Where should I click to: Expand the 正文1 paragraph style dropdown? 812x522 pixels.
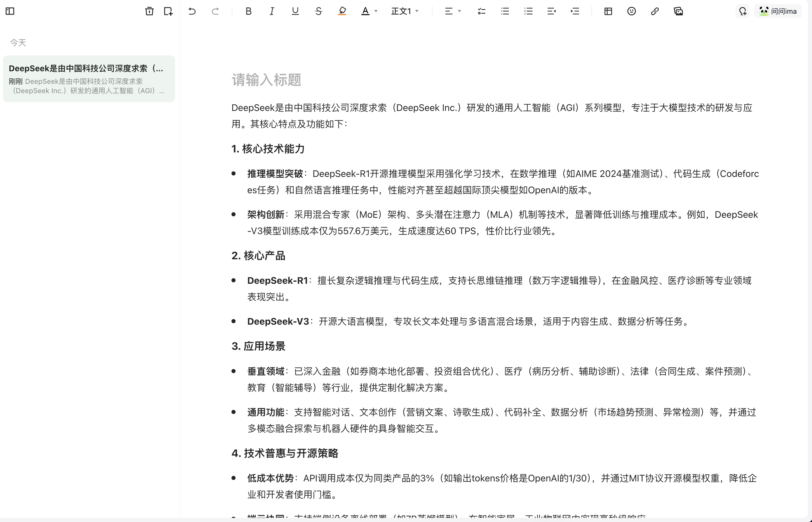point(405,11)
